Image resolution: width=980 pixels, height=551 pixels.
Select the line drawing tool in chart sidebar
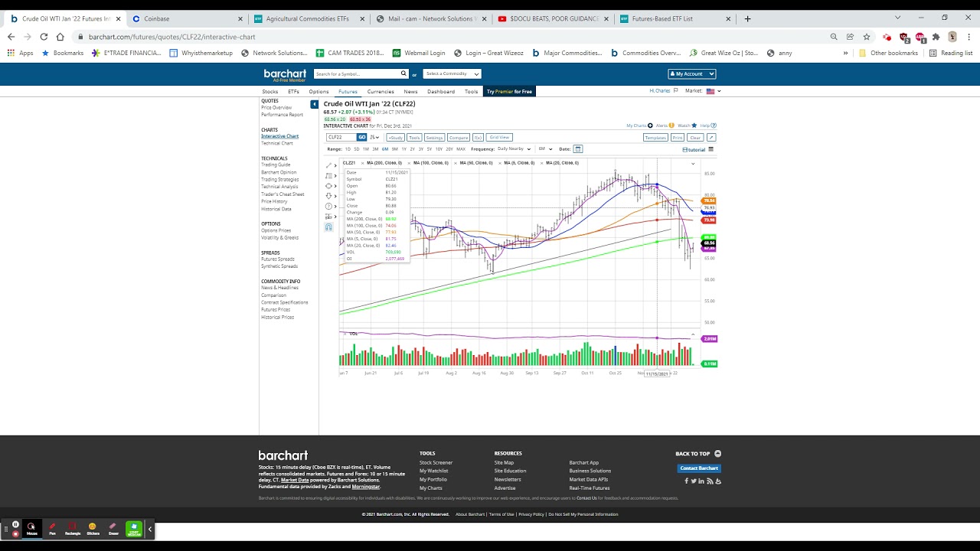[329, 165]
